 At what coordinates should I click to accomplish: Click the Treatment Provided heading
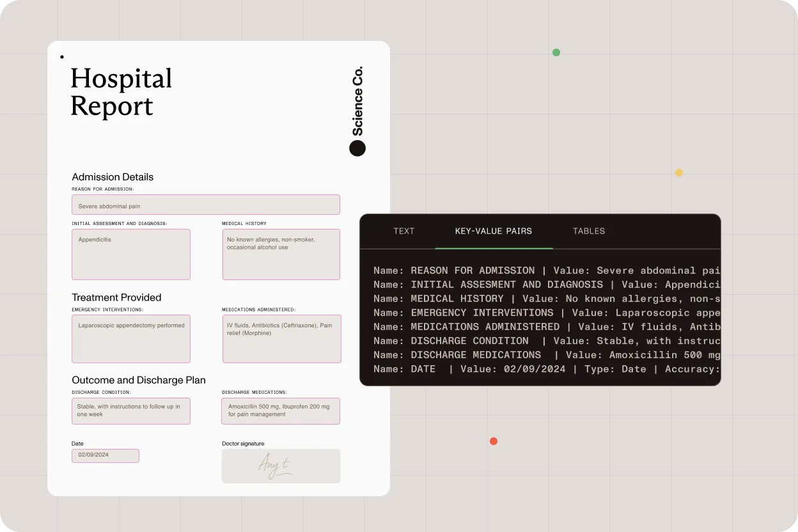[116, 297]
